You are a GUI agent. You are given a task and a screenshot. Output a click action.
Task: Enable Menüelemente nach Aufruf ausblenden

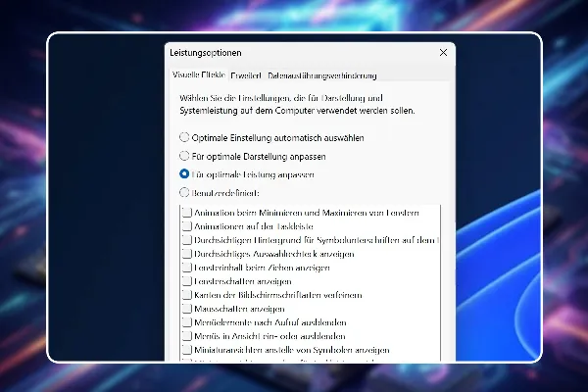(x=187, y=322)
